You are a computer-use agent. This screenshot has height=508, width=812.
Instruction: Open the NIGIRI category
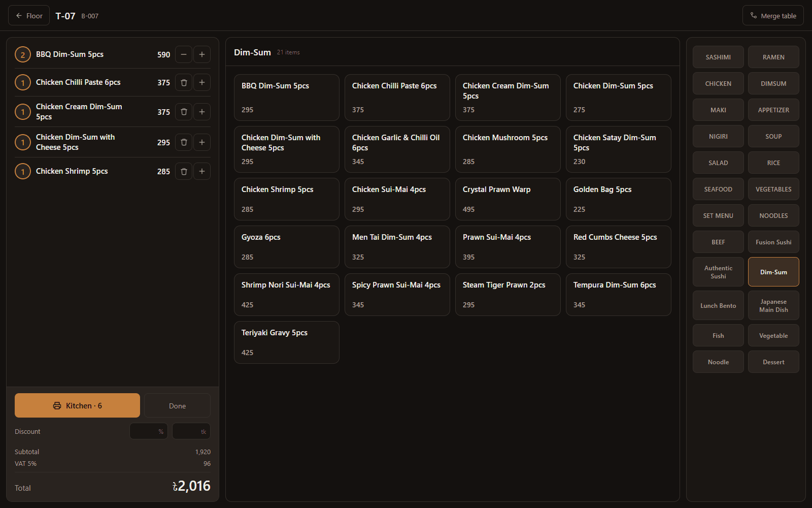click(718, 136)
